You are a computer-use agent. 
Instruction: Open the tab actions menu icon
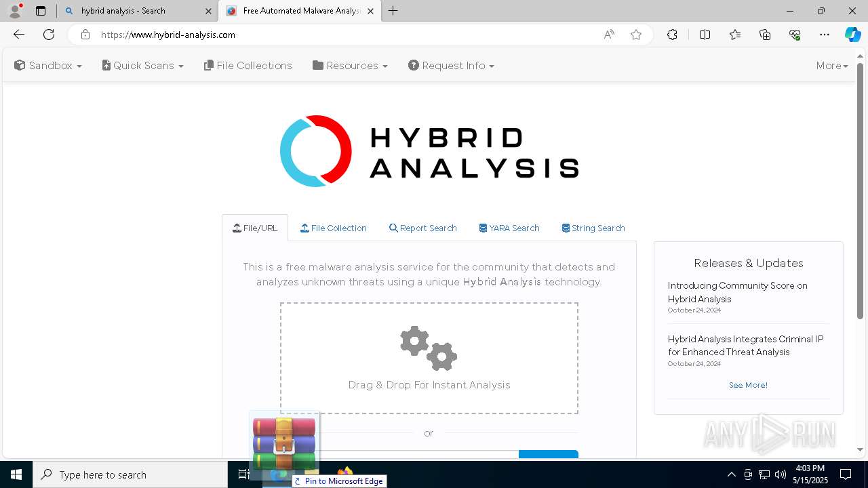point(41,11)
